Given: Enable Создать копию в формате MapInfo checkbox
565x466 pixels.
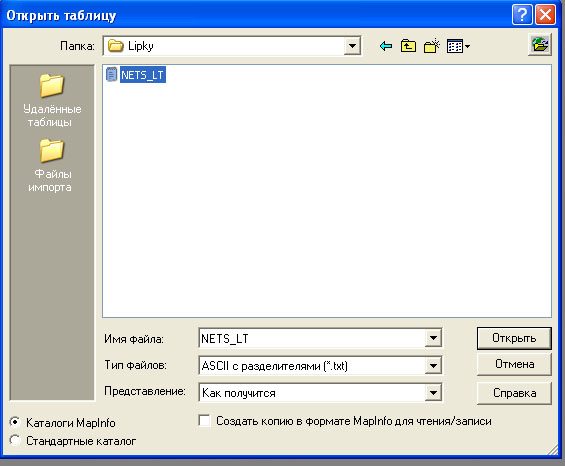Looking at the screenshot, I should coord(205,421).
